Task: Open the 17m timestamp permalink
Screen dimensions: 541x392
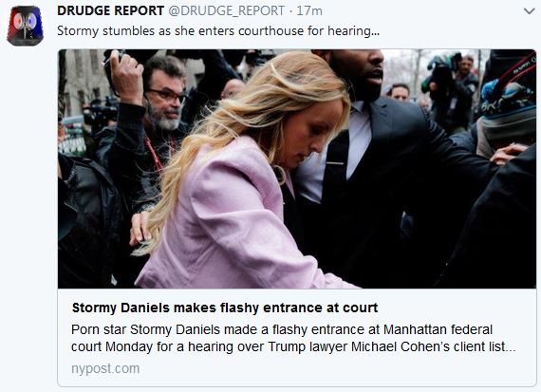Action: (309, 10)
